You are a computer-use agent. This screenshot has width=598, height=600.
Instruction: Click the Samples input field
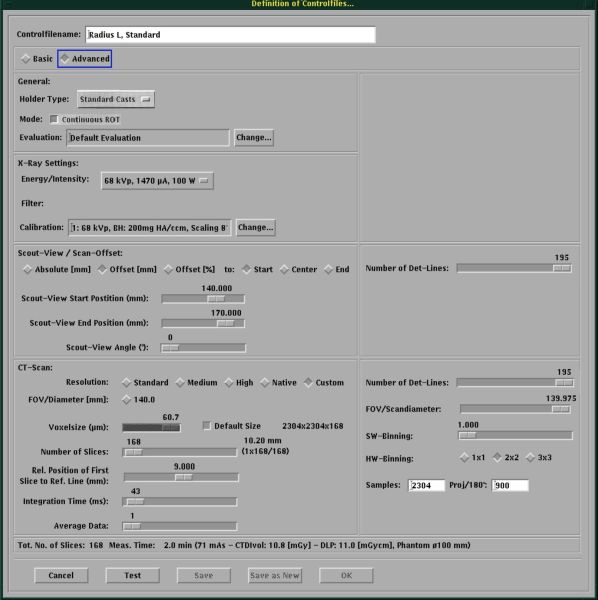tap(426, 486)
